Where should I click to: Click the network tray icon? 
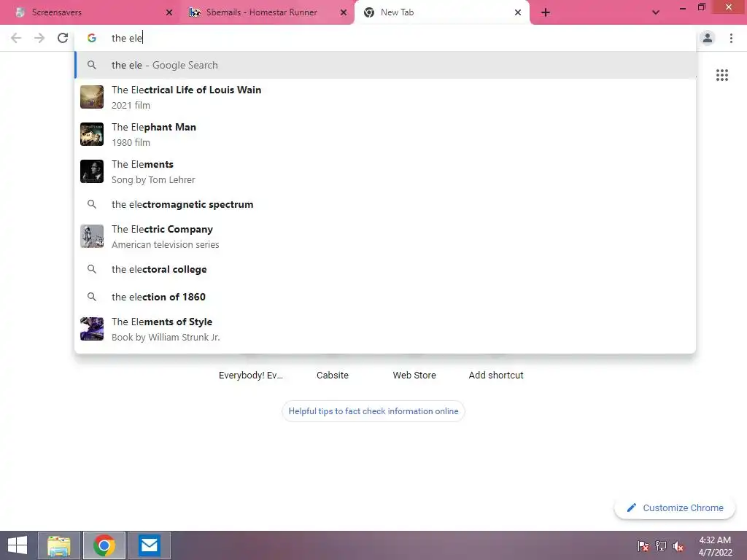[661, 545]
